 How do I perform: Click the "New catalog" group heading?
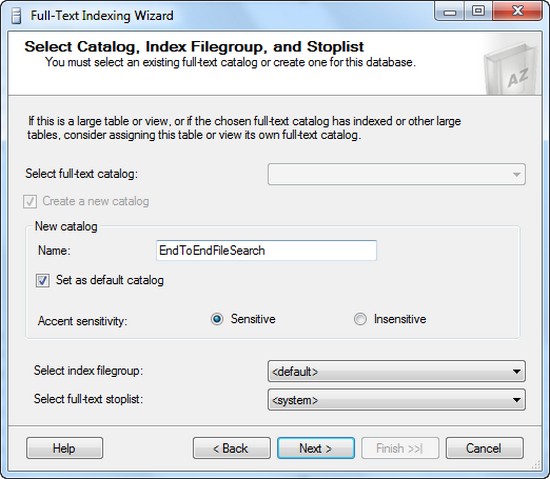pos(66,227)
